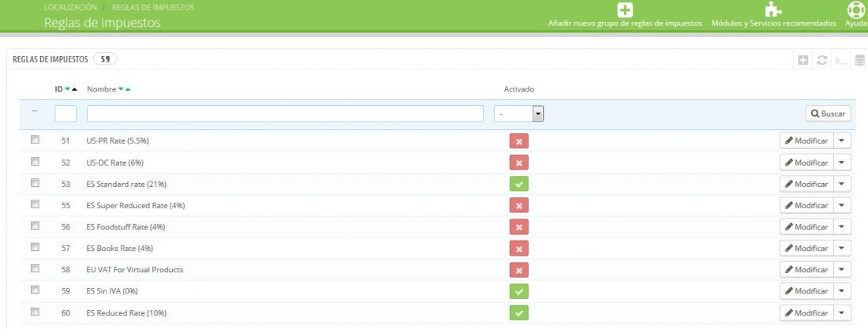Click ID cell 53

pyautogui.click(x=65, y=184)
